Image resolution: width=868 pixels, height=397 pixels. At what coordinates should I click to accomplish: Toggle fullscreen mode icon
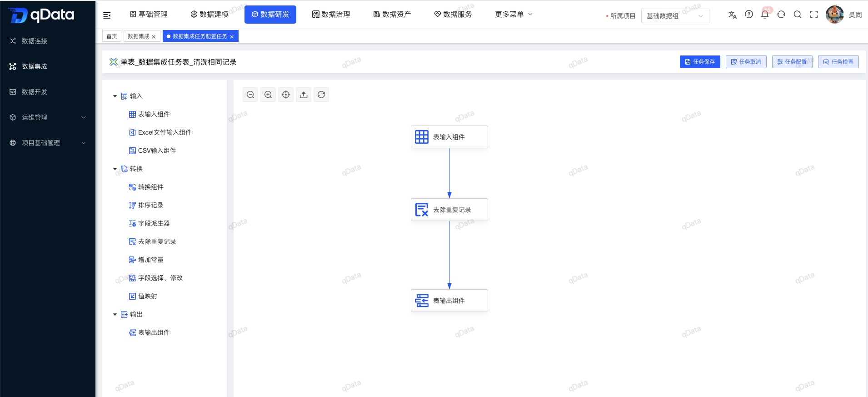[814, 15]
